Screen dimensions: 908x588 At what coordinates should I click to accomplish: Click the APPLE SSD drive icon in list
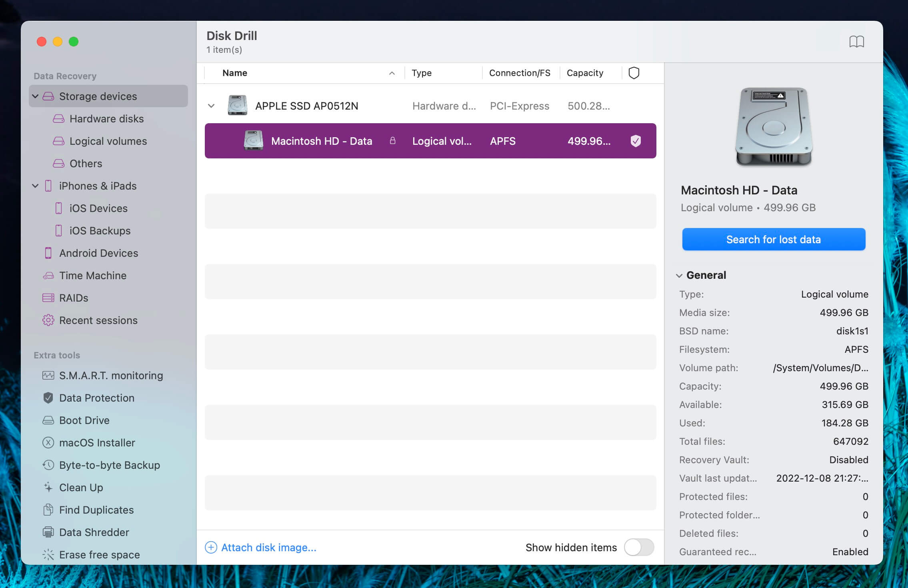pos(237,106)
